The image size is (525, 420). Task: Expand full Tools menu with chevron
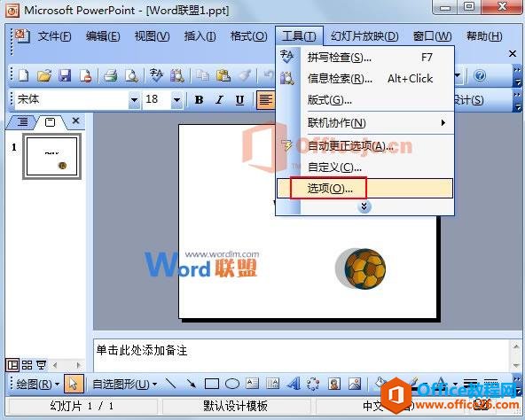[364, 206]
